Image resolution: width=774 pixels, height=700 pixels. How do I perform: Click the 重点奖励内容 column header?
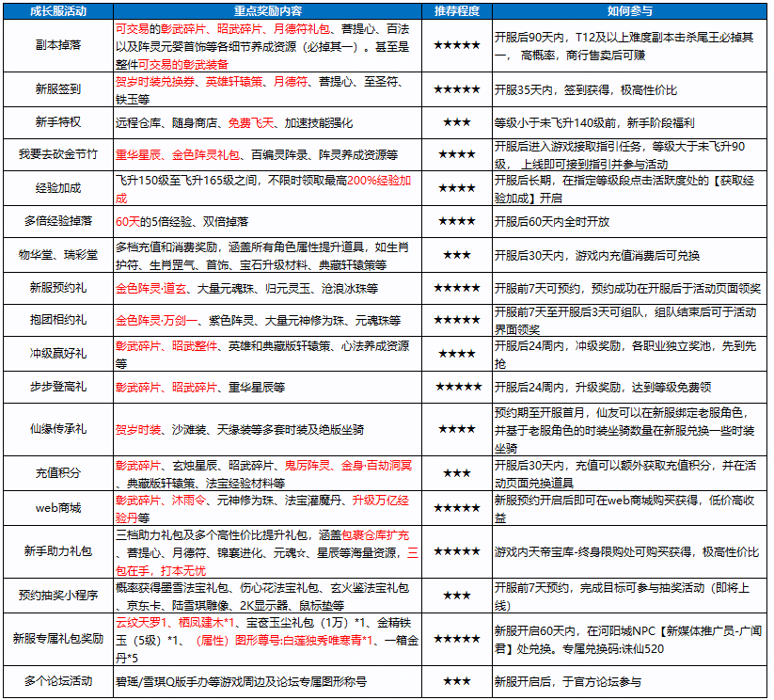pyautogui.click(x=267, y=9)
